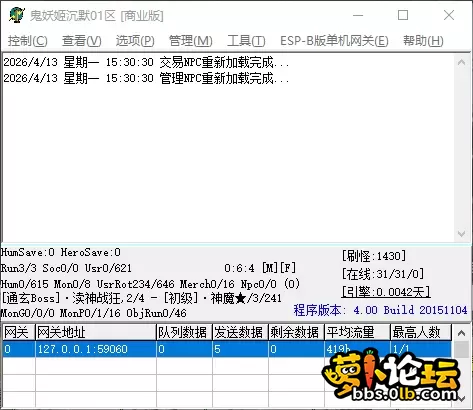Viewport: 473px width, 410px height.
Task: Click the MonG0/0/0 MonP0/1/16 ObjRun0/46 line
Action: 94,313
